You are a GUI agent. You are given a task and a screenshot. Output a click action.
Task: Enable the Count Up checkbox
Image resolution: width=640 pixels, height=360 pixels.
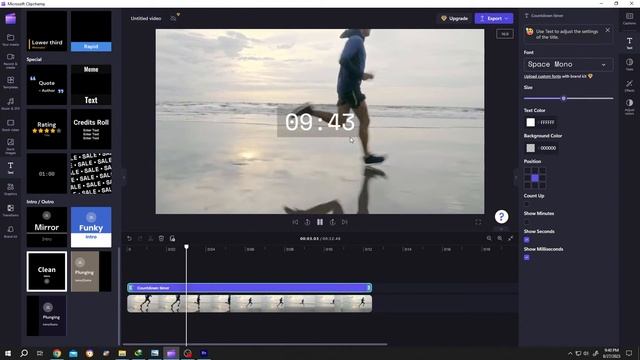point(527,204)
